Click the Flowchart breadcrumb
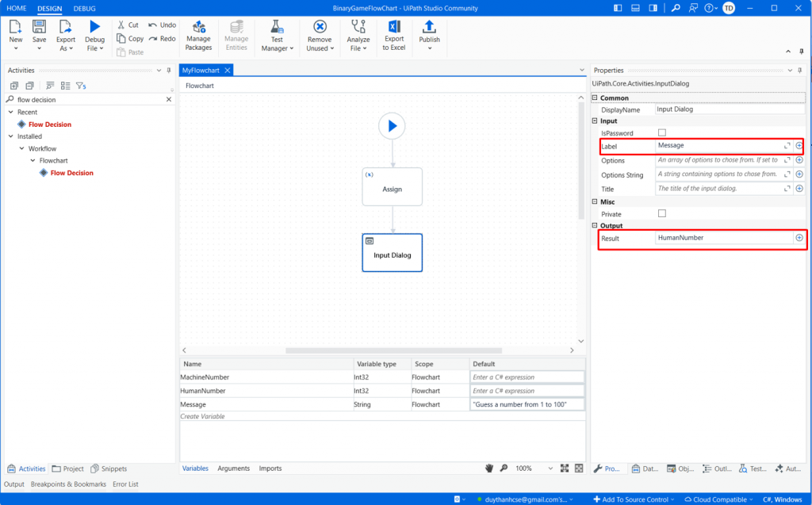Viewport: 812px width, 505px height. coord(199,86)
